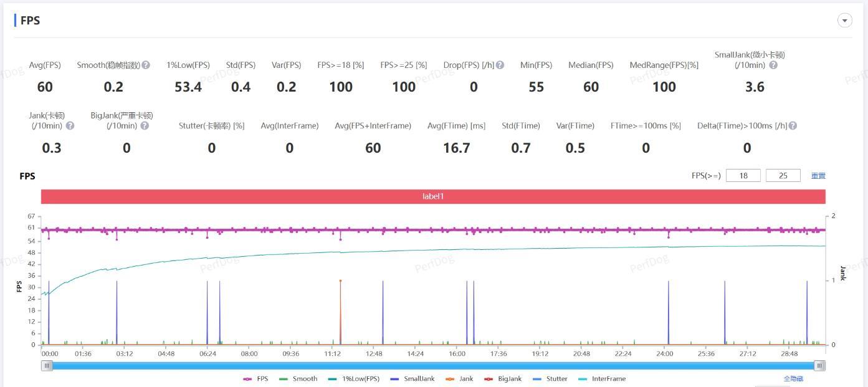
Task: Click the help icon beside Jank(卡顿) (/10min)
Action: [70, 125]
